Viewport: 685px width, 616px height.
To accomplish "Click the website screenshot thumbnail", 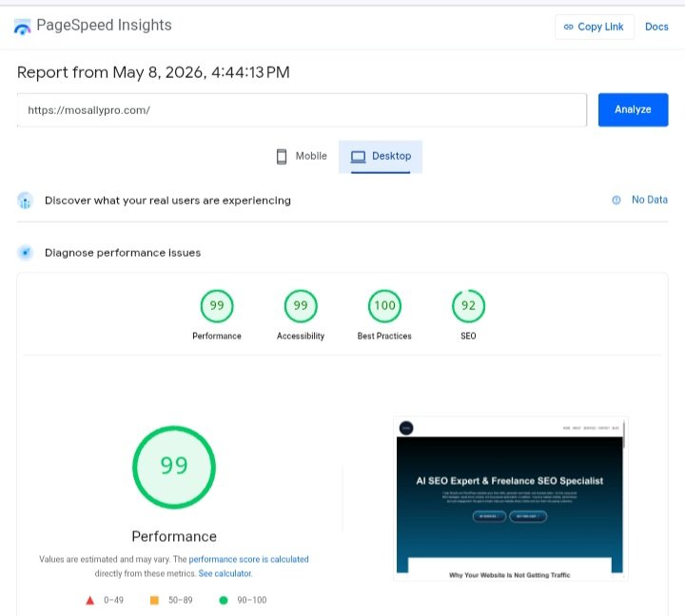I will coord(510,498).
